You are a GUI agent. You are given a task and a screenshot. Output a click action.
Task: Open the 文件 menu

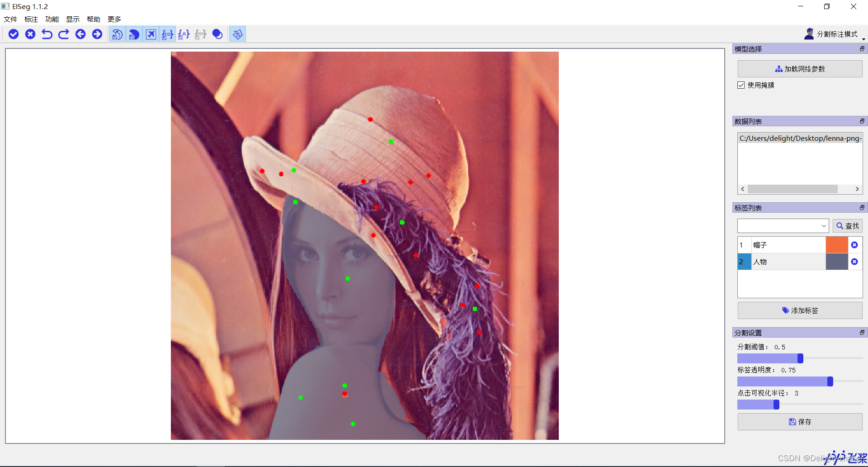coord(10,19)
